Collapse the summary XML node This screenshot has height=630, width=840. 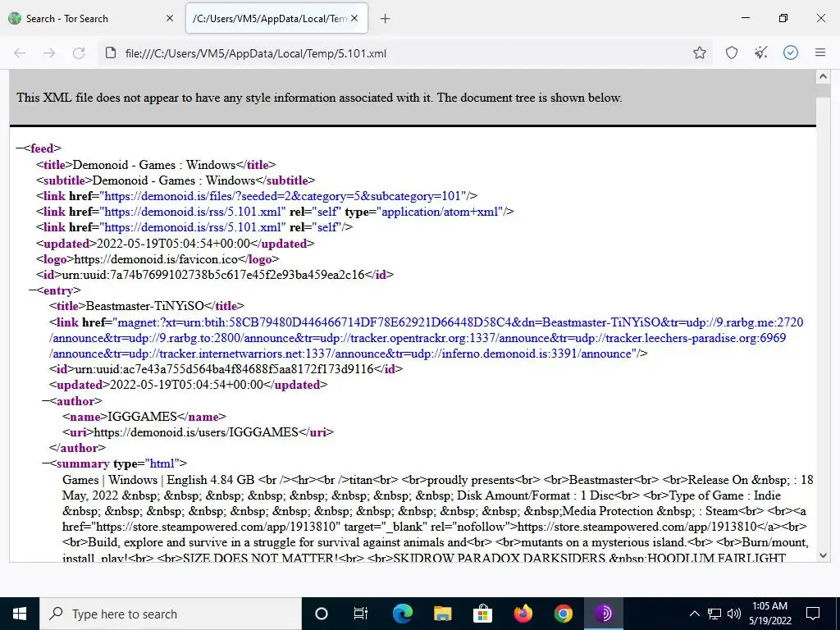point(46,463)
